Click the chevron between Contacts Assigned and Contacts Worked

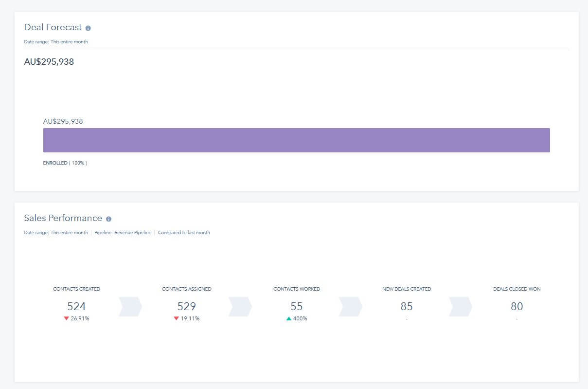[x=240, y=307]
